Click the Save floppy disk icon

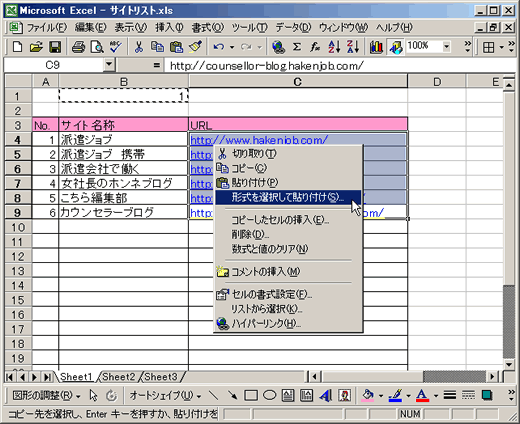coord(55,47)
